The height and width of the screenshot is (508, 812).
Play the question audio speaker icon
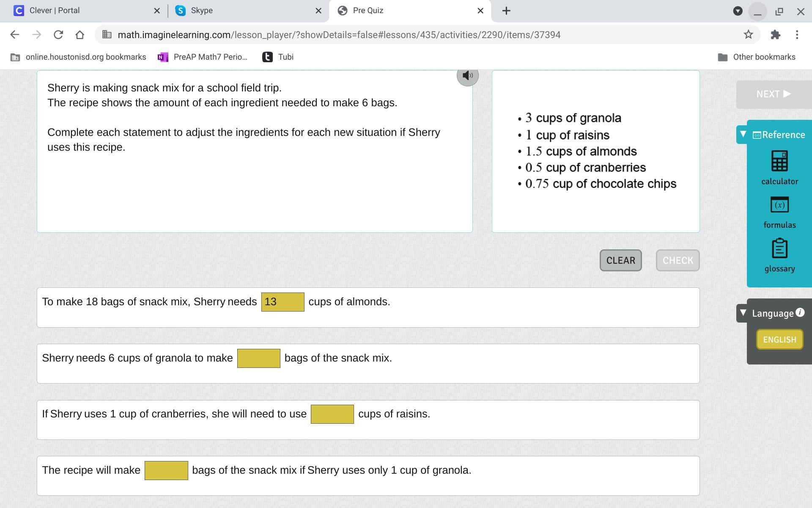point(467,76)
